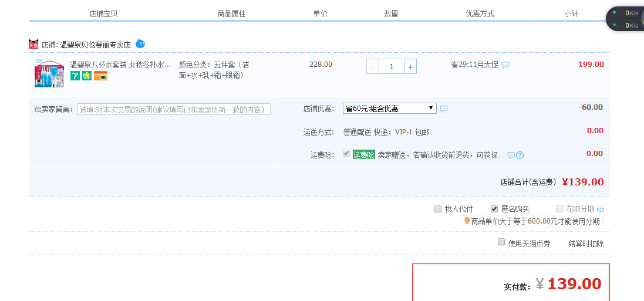This screenshot has width=644, height=301.
Task: Click the question mark help icon for 运费险
Action: (x=520, y=155)
